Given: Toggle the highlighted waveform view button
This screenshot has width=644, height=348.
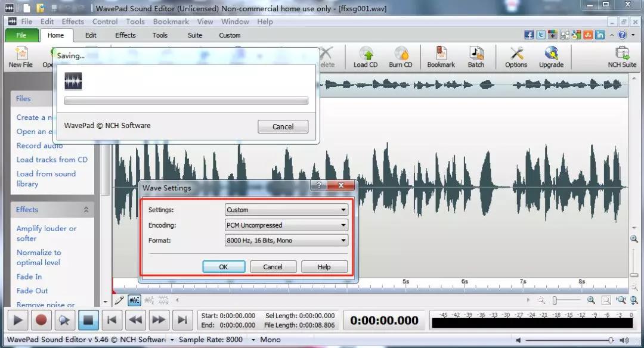Looking at the screenshot, I should tap(134, 300).
